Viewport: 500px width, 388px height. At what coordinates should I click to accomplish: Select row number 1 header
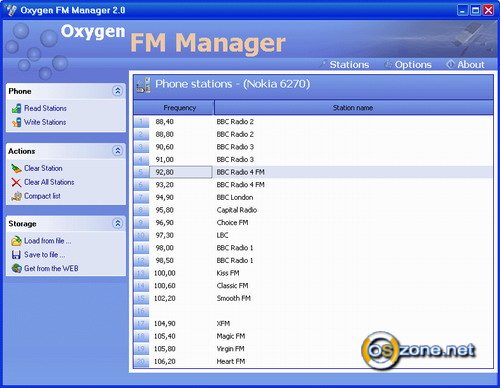pyautogui.click(x=141, y=122)
